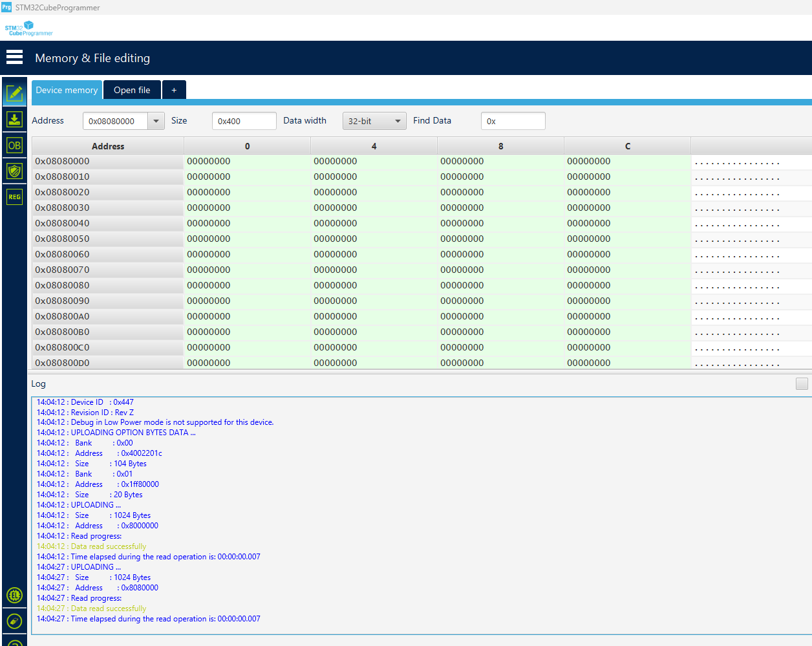Click the STM32CubeProgrammer logo
This screenshot has height=646, width=812.
pos(28,28)
